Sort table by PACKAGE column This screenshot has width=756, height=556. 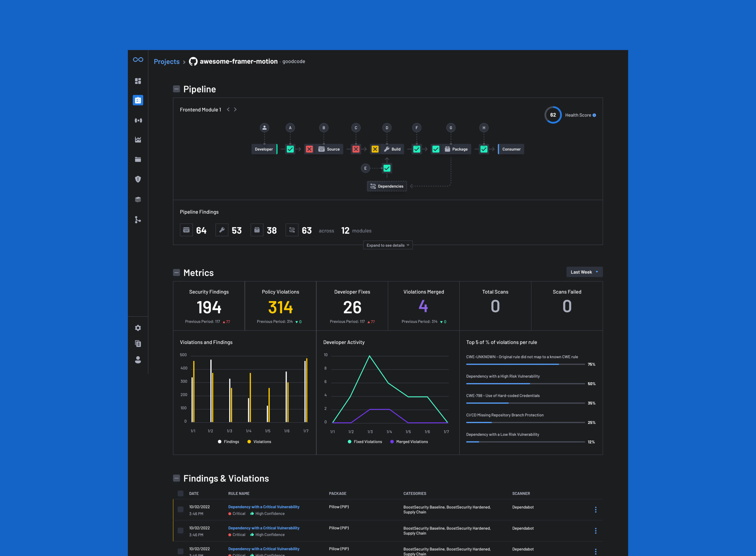point(337,493)
